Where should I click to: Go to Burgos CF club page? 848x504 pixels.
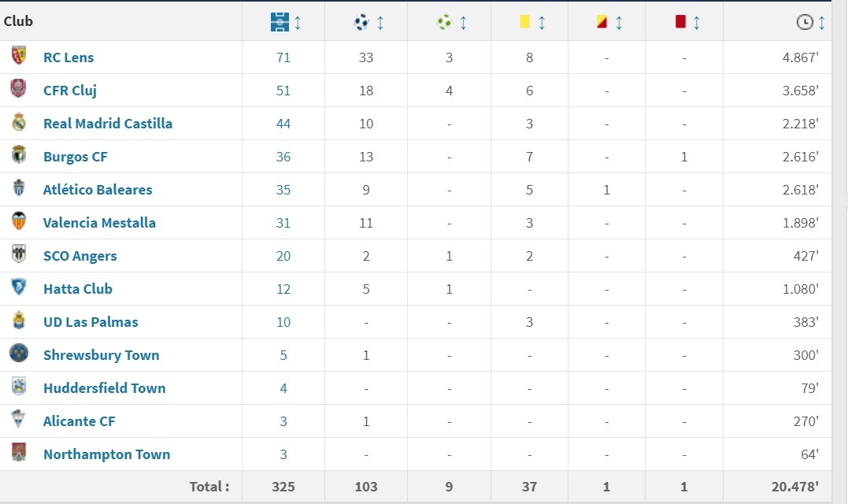click(76, 157)
